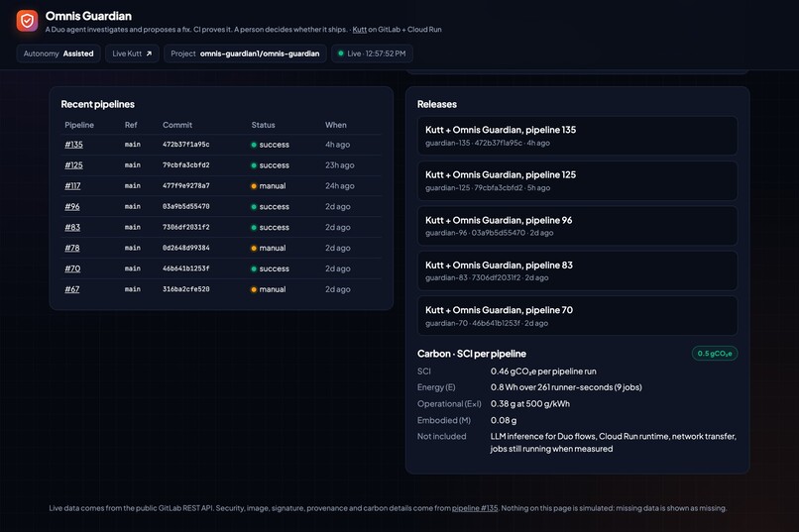Open pipeline #78 link
Image resolution: width=799 pixels, height=532 pixels.
click(x=71, y=248)
